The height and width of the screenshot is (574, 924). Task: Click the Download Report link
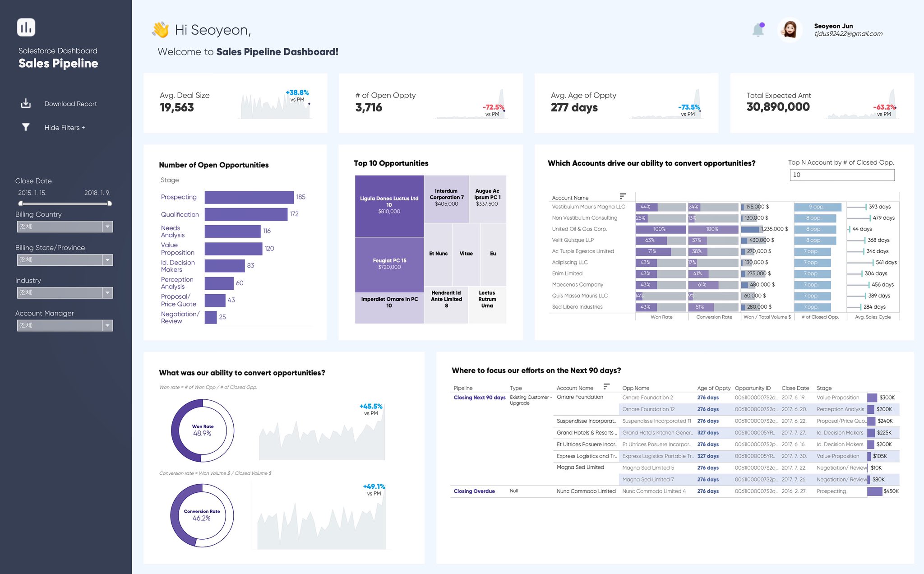(x=70, y=103)
